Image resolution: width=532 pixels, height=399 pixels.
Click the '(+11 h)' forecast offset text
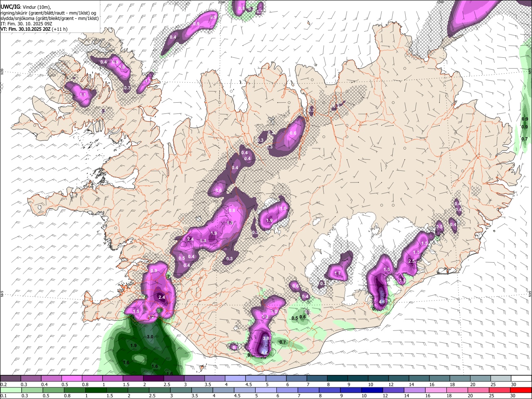59,29
